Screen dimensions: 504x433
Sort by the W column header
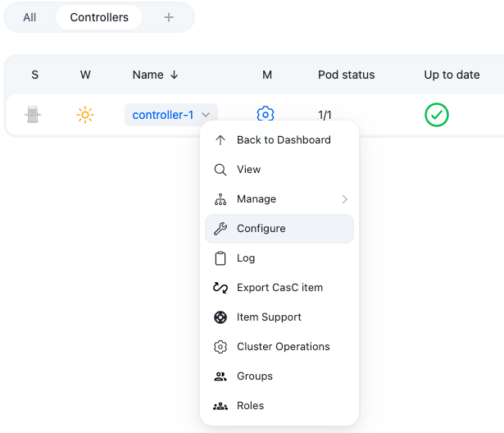pyautogui.click(x=85, y=75)
